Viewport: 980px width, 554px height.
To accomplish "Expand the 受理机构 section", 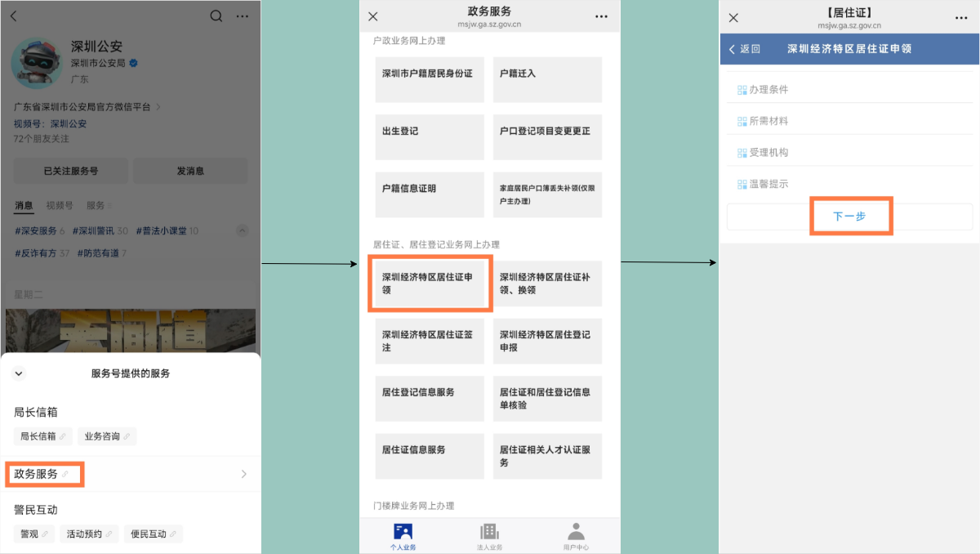I will tap(850, 152).
